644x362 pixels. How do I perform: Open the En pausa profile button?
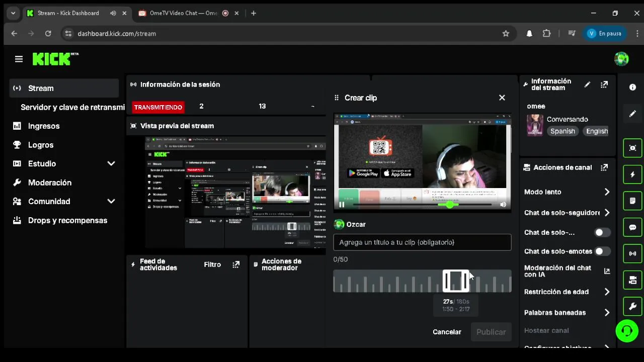tap(605, 33)
